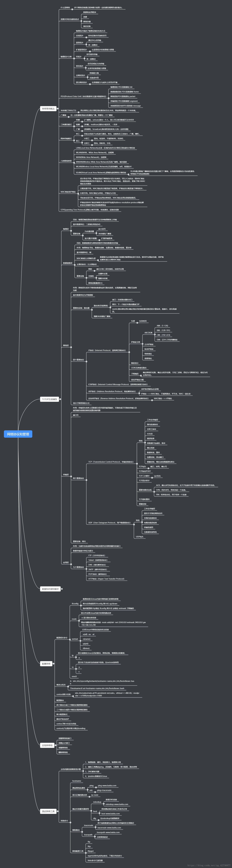Select the Hub集线器 node

pos(89,231)
